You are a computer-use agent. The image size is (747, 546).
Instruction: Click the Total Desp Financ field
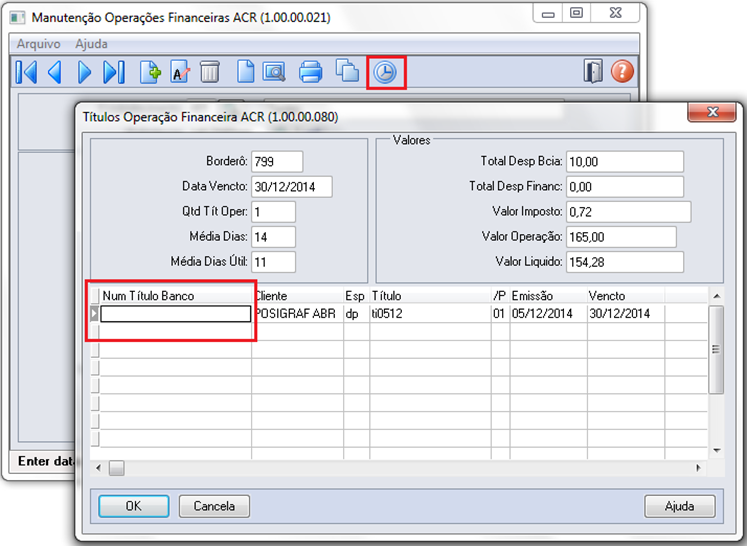click(x=625, y=187)
